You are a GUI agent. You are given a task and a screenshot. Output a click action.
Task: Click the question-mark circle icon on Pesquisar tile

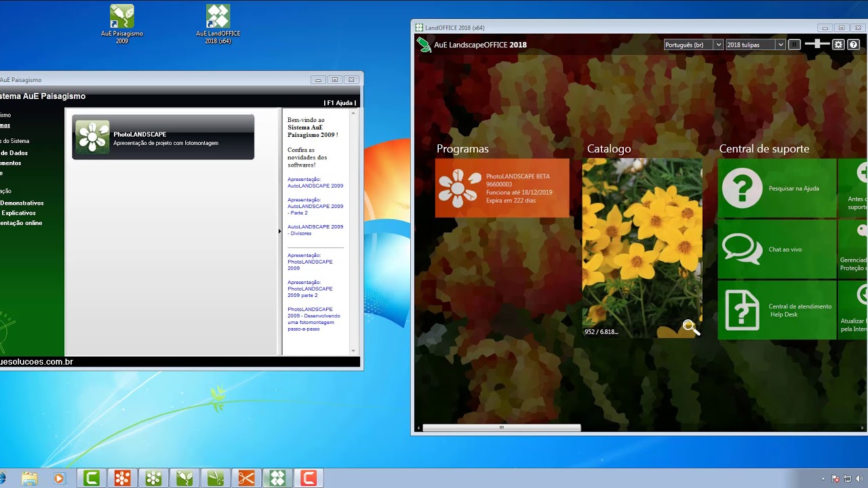[x=742, y=188]
